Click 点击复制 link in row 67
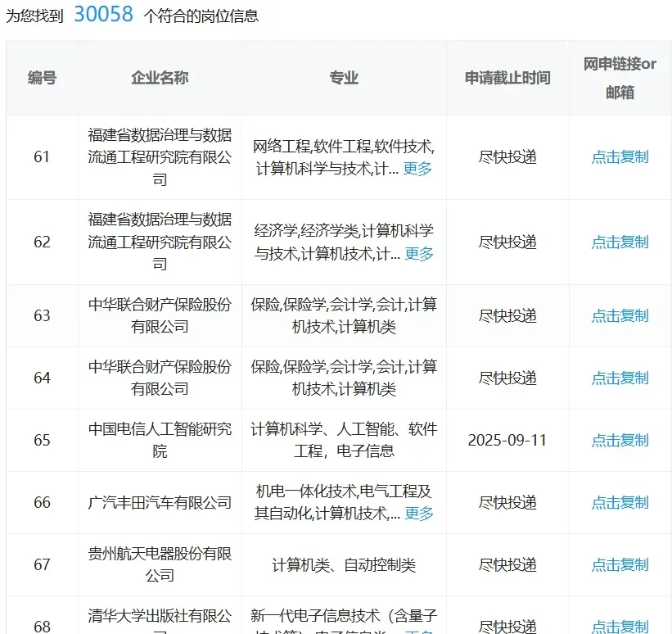Screen dimensions: 672x634 click(x=620, y=564)
